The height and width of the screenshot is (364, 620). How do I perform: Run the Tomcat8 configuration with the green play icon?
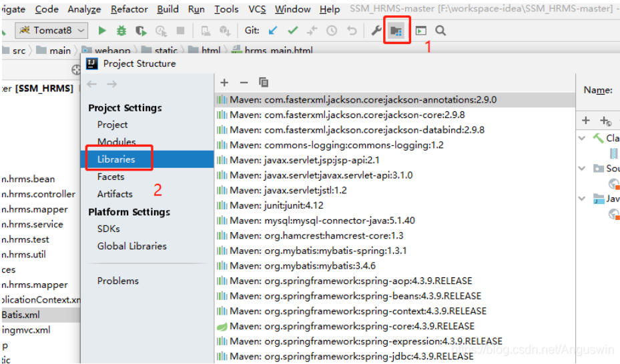point(102,31)
